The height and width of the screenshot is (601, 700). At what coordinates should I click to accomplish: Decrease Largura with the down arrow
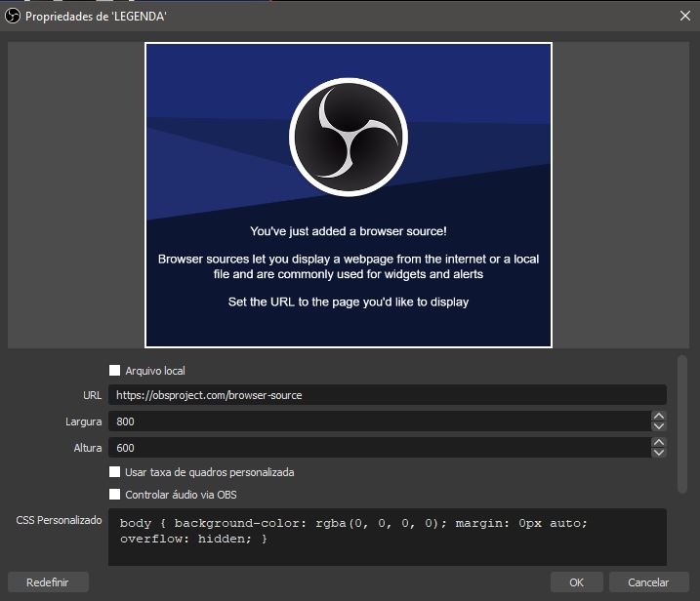659,426
